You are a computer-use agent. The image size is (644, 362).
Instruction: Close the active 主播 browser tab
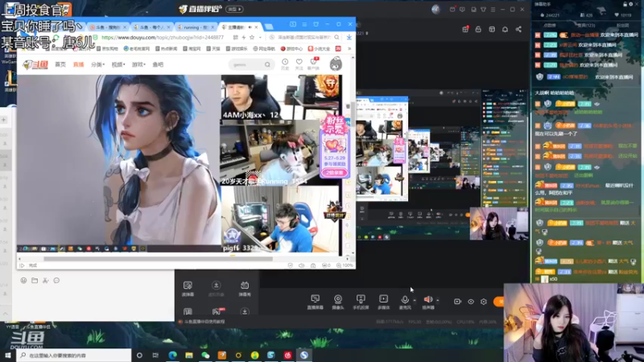tap(256, 27)
